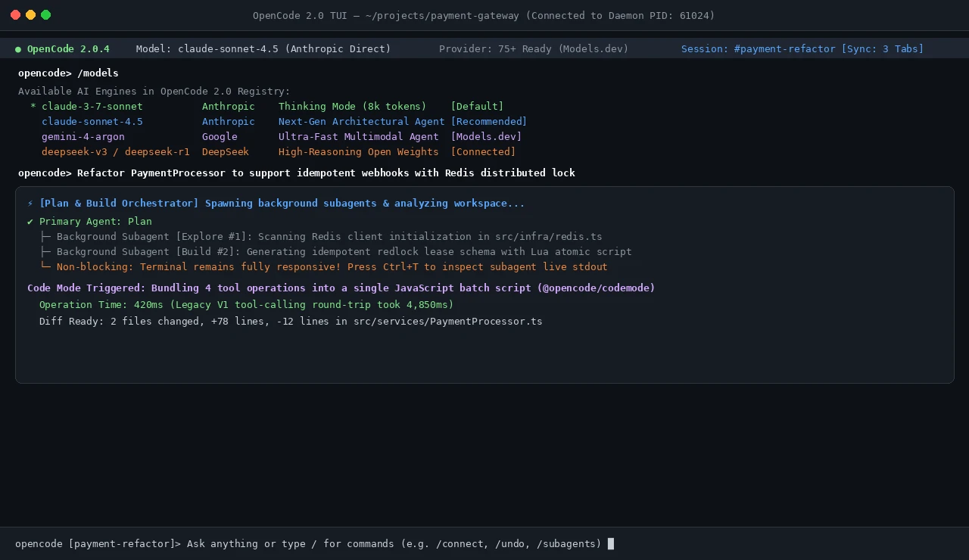969x560 pixels.
Task: Open the Session: #payment-refactor sync indicator
Action: [x=802, y=49]
